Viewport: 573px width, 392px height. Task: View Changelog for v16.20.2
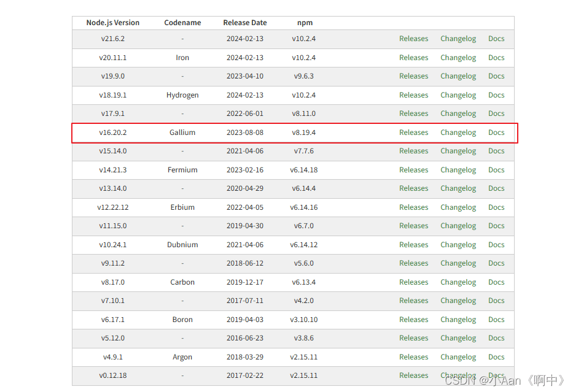(x=458, y=133)
